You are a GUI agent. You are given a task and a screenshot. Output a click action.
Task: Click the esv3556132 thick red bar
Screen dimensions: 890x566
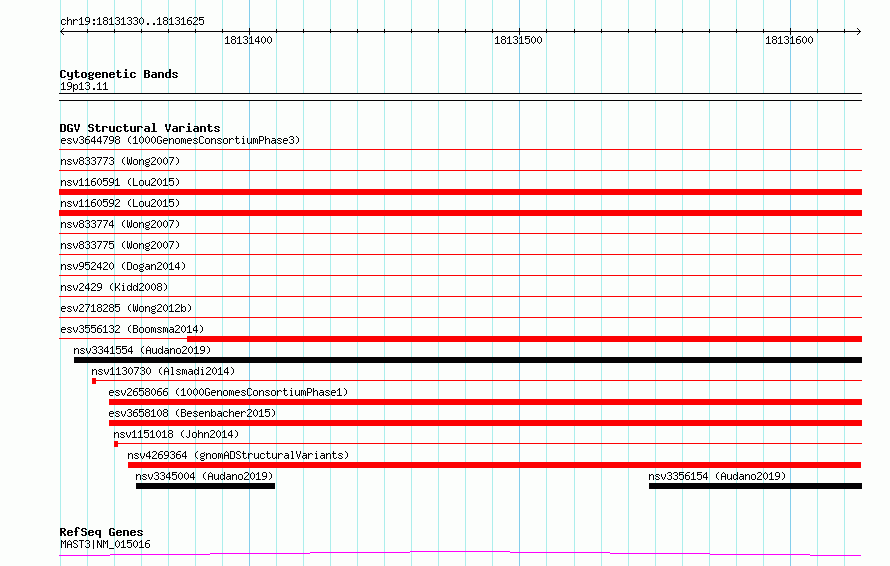coord(524,339)
